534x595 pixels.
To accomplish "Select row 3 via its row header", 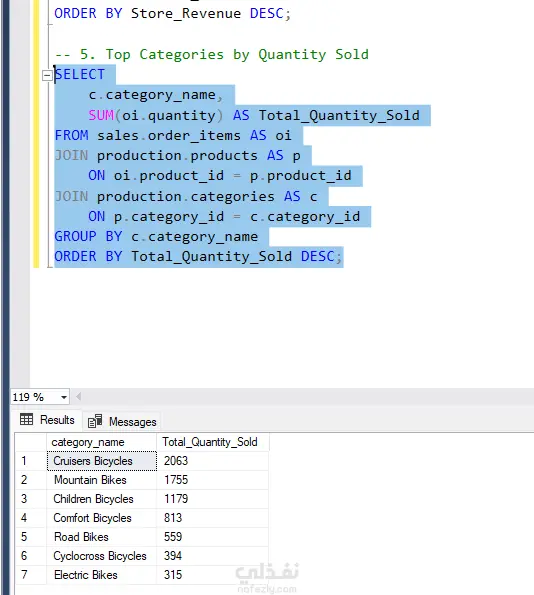I will pos(31,499).
